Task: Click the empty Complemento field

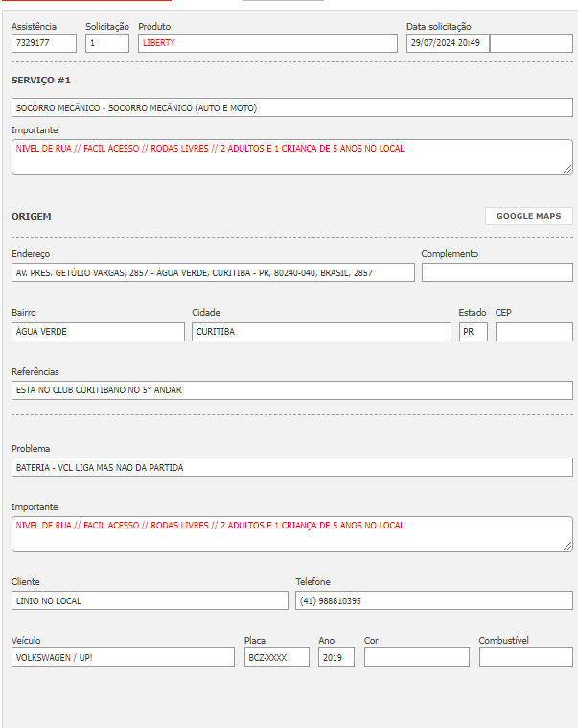Action: coord(497,272)
